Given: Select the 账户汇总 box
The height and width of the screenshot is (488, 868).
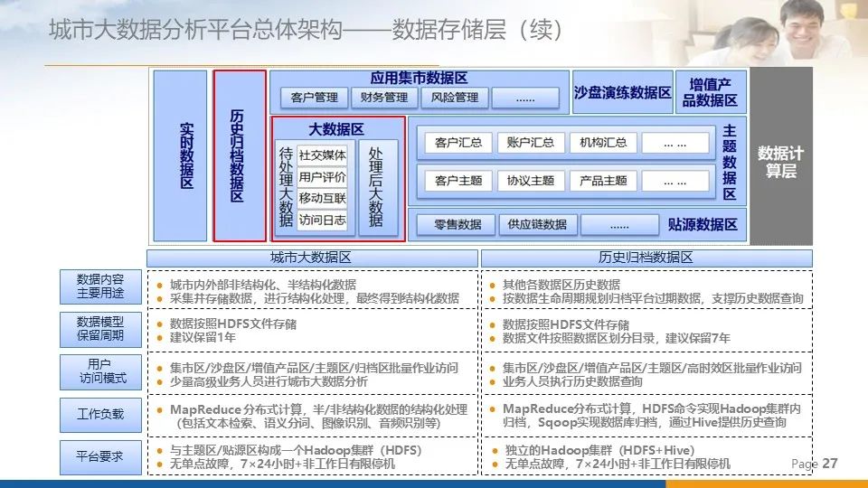Looking at the screenshot, I should (531, 143).
